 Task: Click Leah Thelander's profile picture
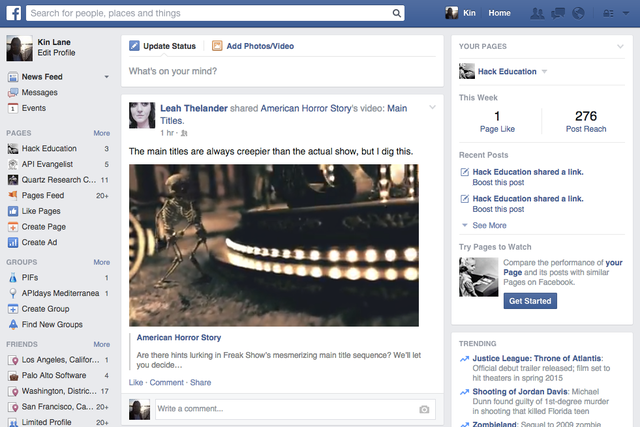pyautogui.click(x=142, y=115)
